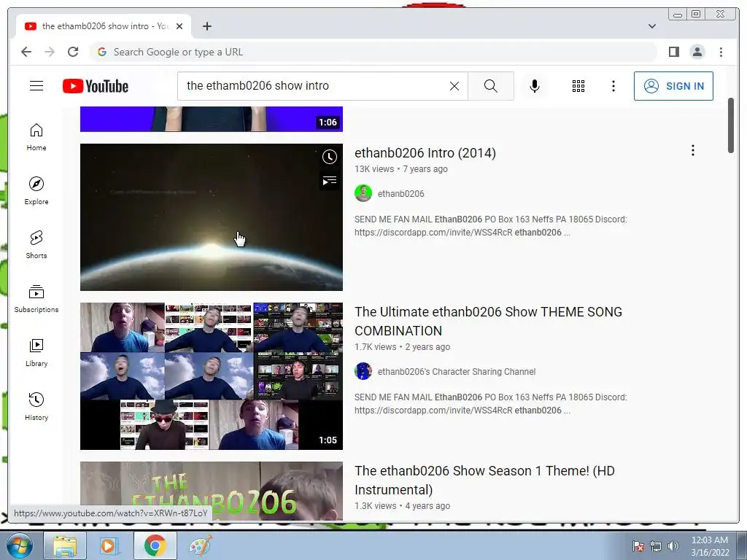Click the Chrome address bar

point(374,52)
